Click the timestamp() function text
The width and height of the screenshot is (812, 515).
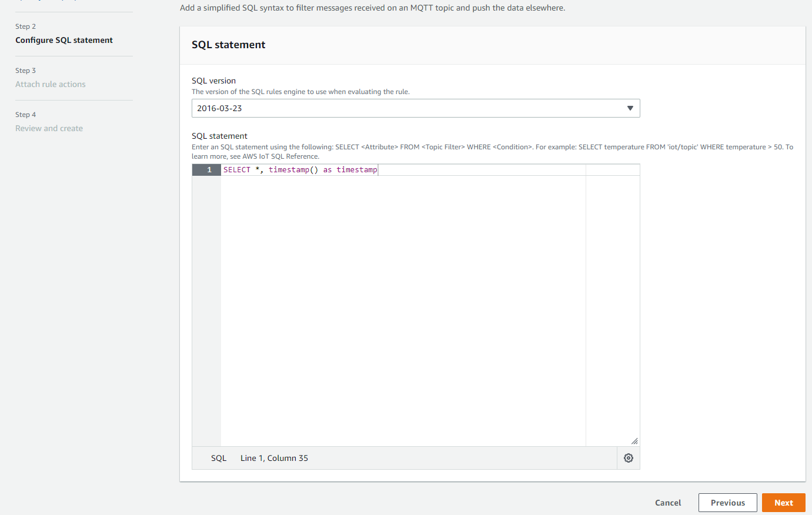pyautogui.click(x=293, y=170)
